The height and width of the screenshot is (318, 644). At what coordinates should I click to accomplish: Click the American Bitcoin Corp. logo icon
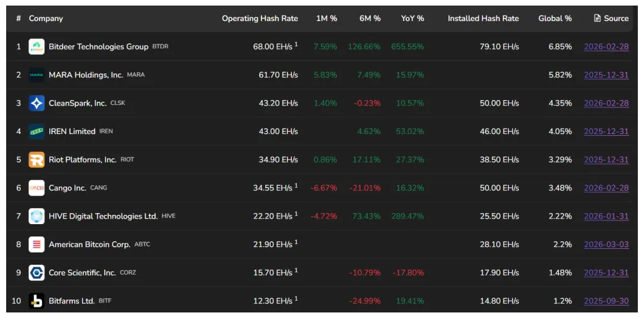(36, 245)
